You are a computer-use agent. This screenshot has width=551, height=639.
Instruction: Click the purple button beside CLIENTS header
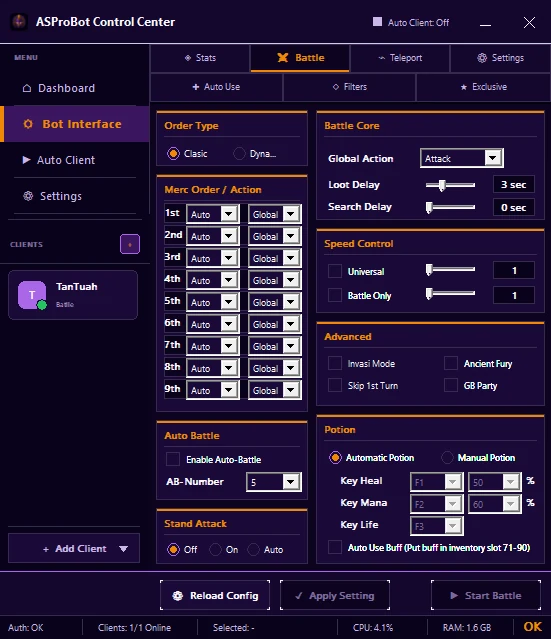130,244
